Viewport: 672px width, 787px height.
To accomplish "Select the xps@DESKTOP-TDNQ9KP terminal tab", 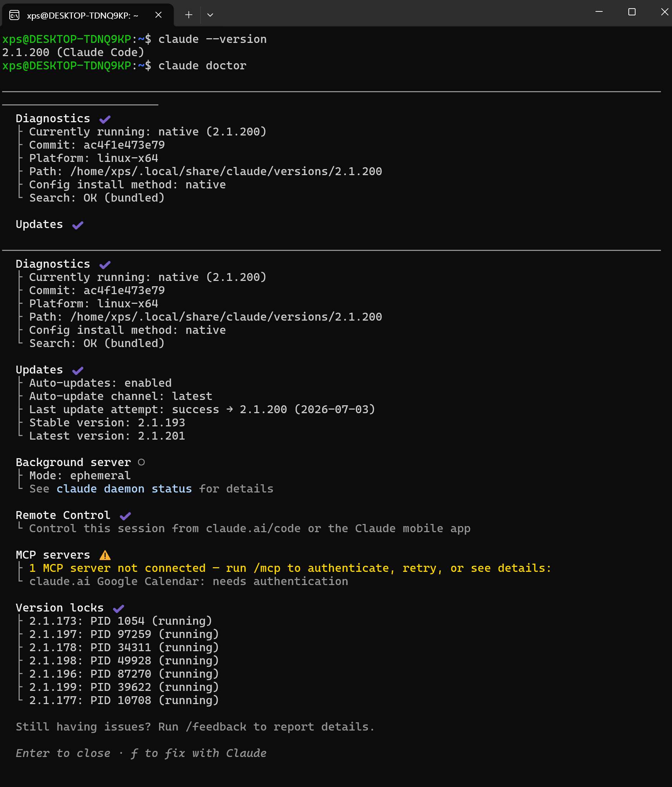I will pos(87,15).
